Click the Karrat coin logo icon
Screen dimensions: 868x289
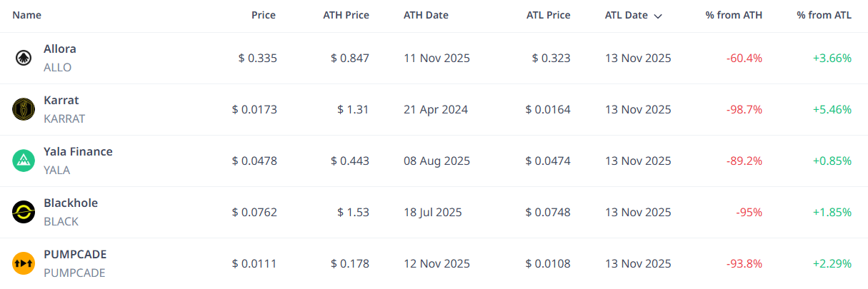click(24, 109)
